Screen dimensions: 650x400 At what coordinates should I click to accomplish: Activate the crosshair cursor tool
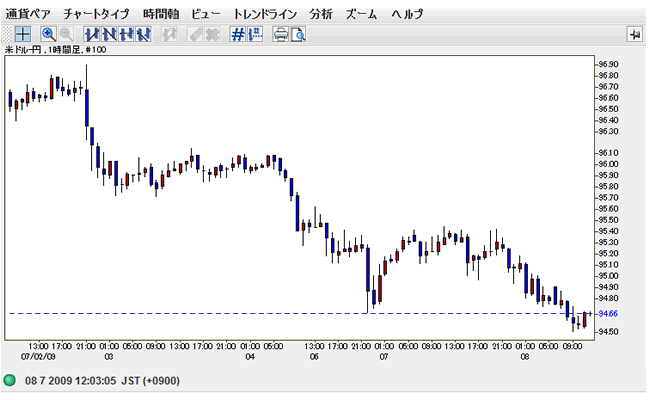click(x=22, y=34)
